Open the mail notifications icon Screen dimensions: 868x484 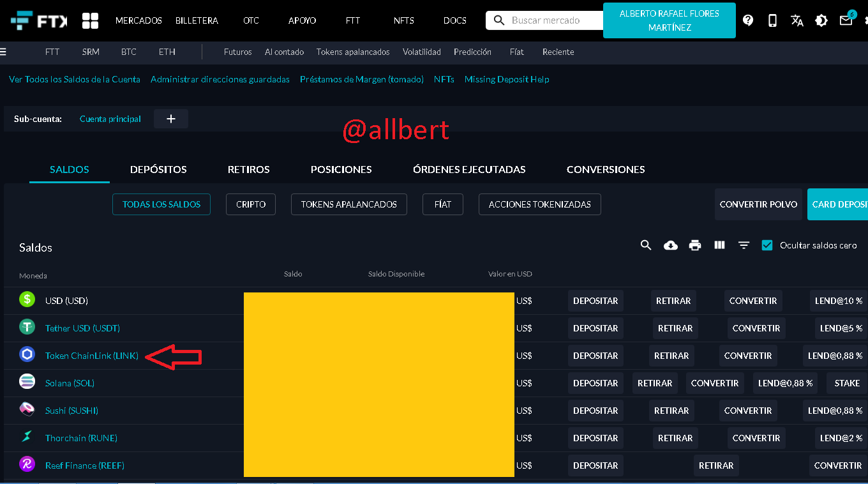pyautogui.click(x=846, y=20)
